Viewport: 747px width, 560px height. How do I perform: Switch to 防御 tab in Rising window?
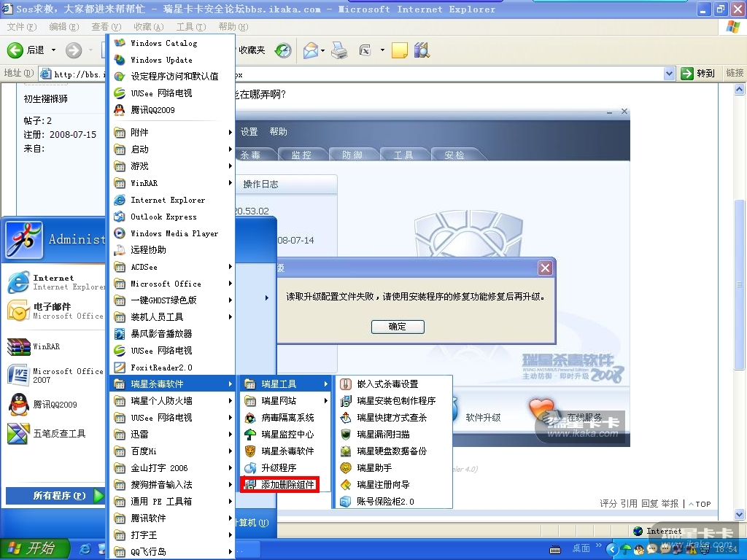352,155
